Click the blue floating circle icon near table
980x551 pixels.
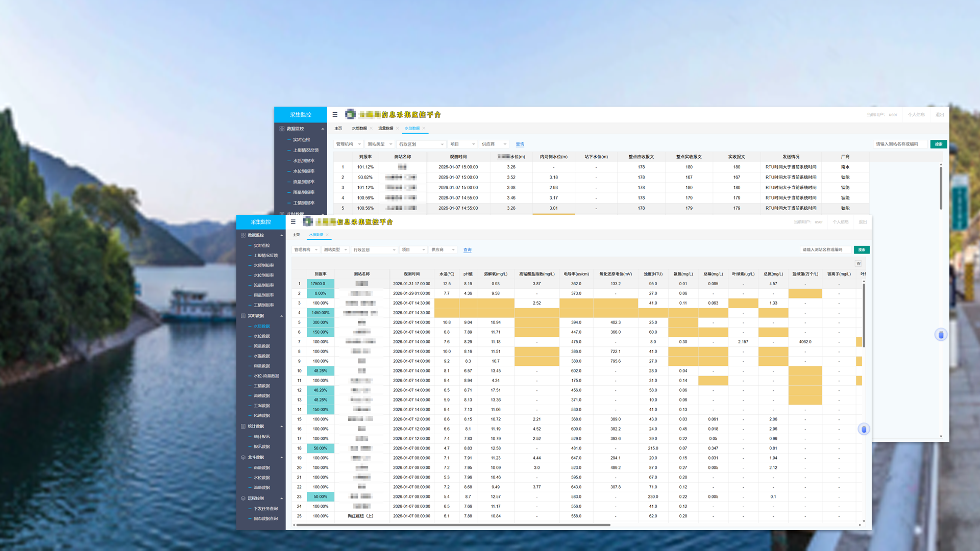click(x=864, y=429)
